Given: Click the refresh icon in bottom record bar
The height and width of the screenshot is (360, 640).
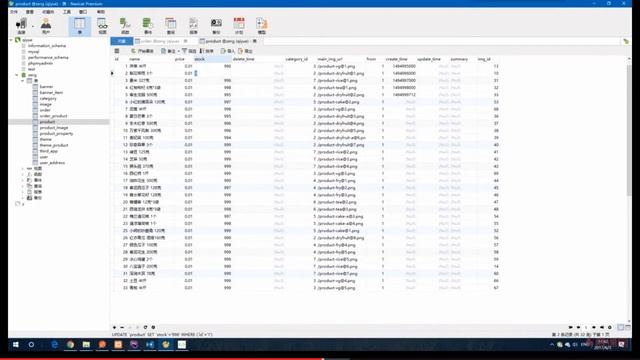Looking at the screenshot, I should [145, 327].
